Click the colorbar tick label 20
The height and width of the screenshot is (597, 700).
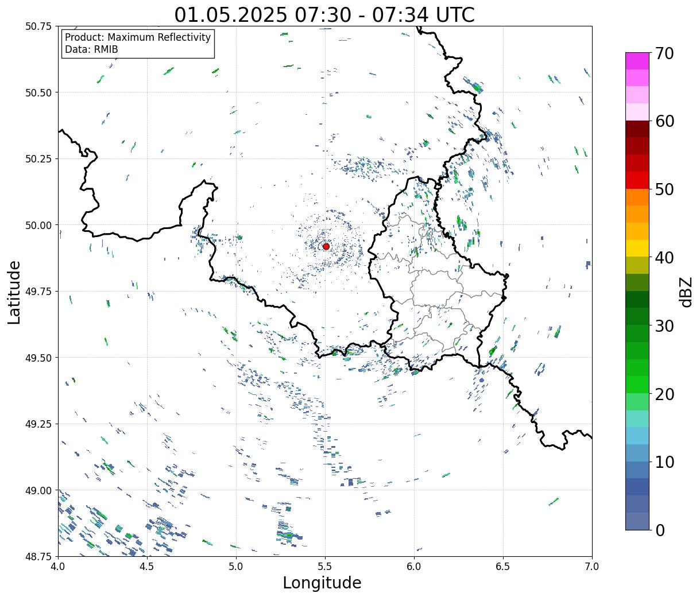click(x=664, y=394)
